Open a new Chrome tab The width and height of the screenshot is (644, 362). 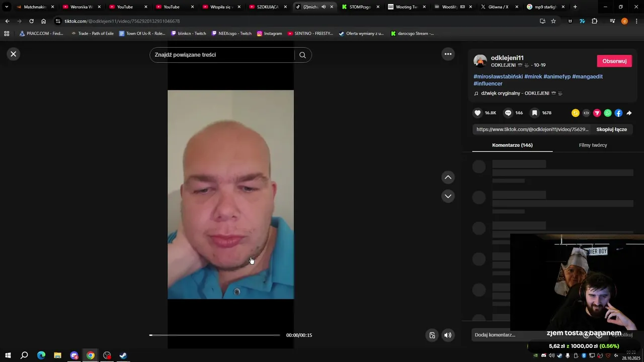tap(575, 7)
